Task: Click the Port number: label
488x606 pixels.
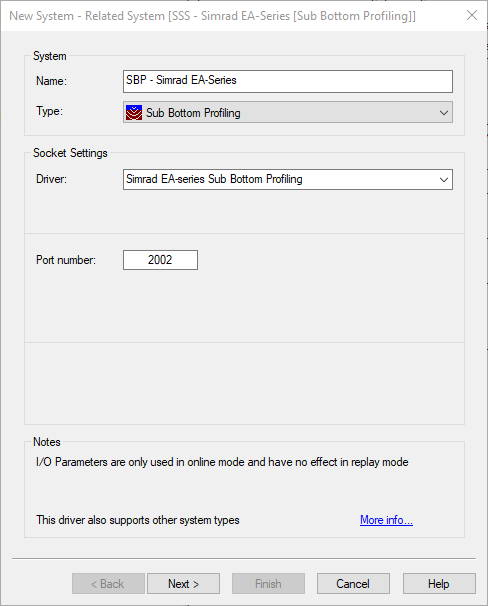Action: click(66, 260)
